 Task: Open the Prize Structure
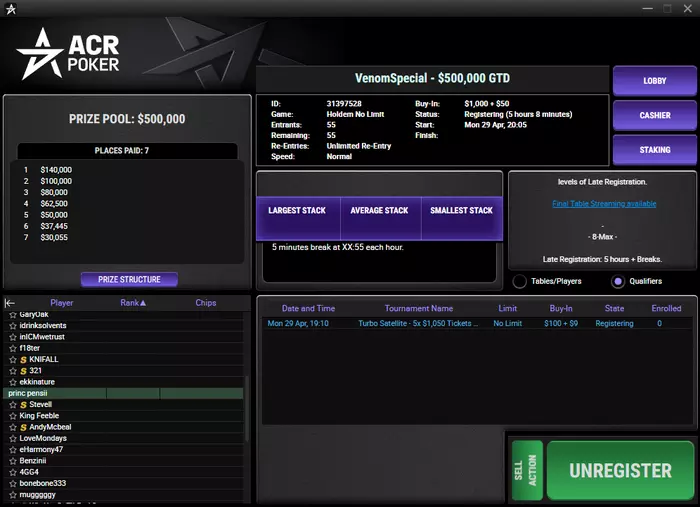[x=129, y=279]
